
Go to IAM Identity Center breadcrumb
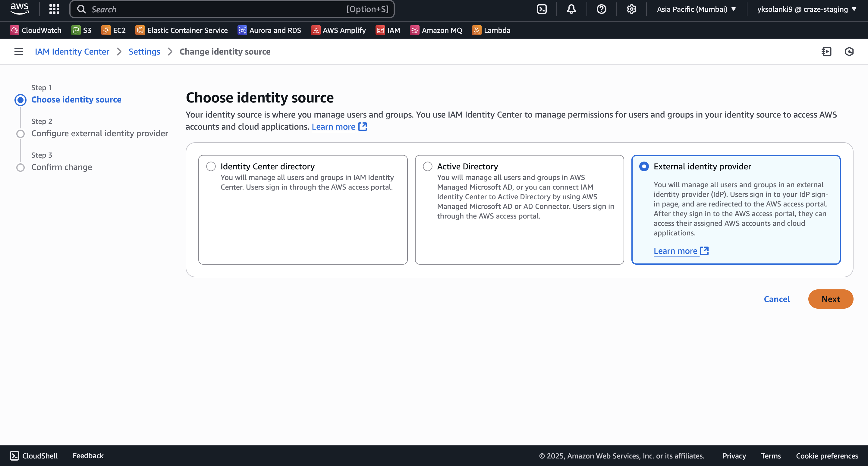72,52
